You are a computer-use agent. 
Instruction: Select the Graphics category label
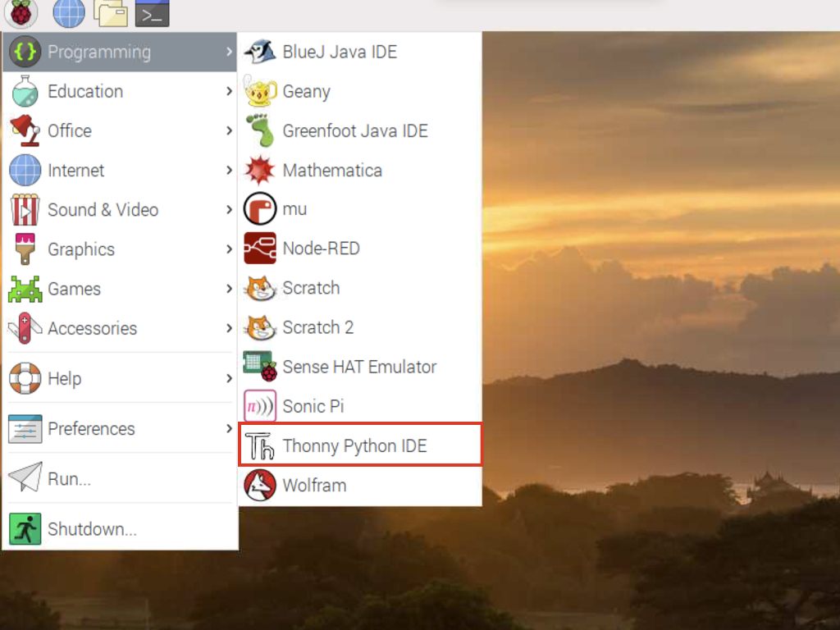pyautogui.click(x=81, y=249)
